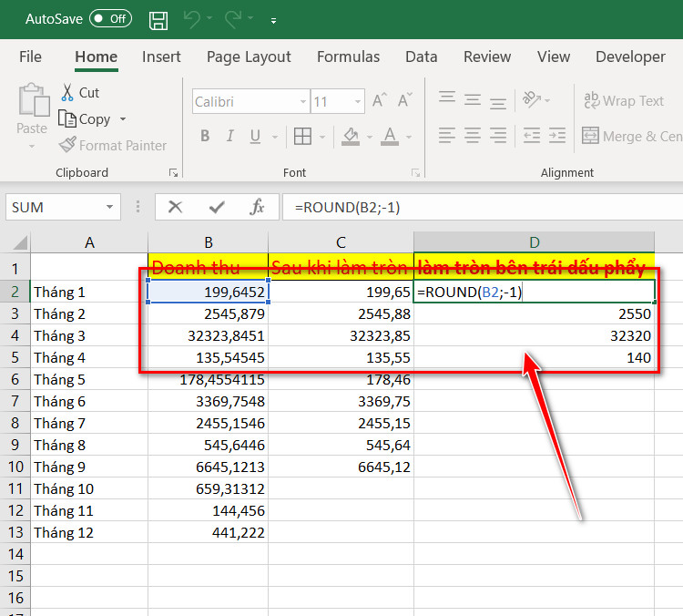
Task: Cancel formula entry with the X icon
Action: [x=175, y=207]
